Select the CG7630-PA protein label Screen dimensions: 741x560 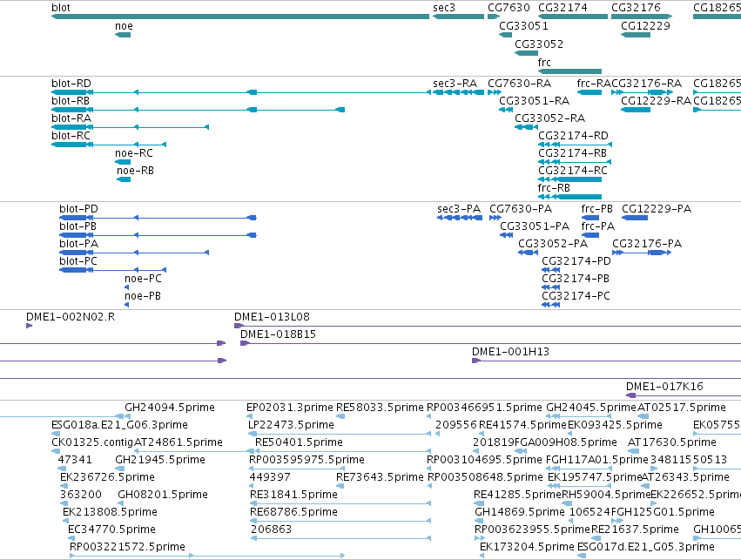click(x=521, y=209)
